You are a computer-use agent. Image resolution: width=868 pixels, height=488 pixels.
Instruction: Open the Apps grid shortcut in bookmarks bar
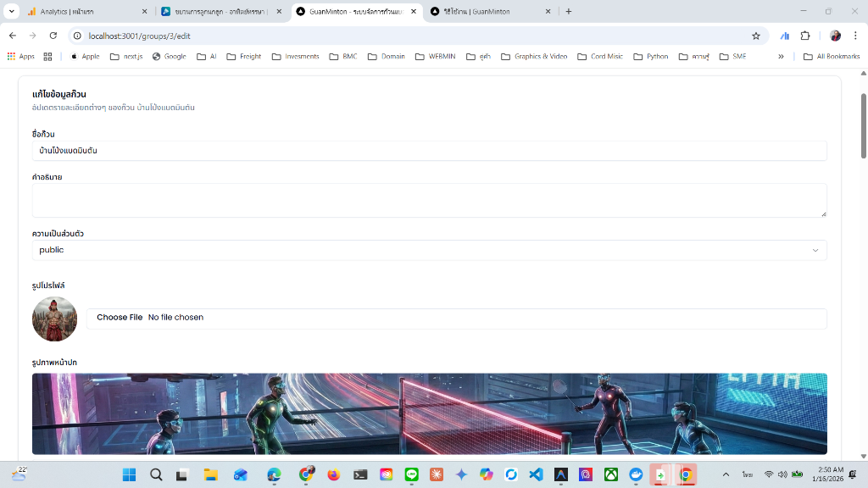[21, 57]
